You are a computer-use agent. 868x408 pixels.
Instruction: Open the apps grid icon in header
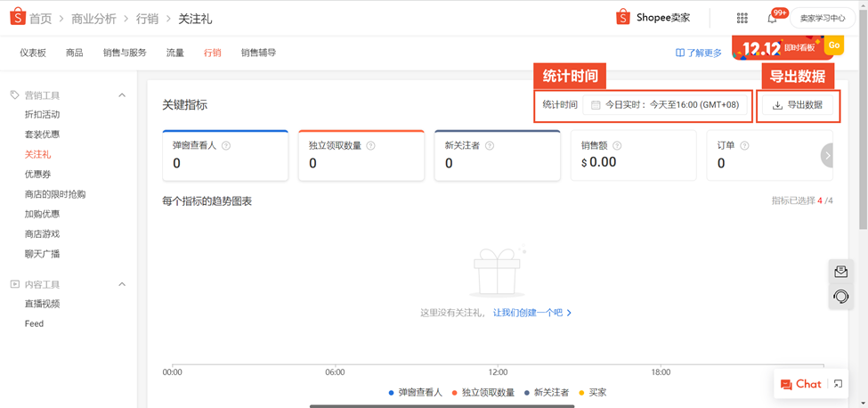click(x=742, y=18)
